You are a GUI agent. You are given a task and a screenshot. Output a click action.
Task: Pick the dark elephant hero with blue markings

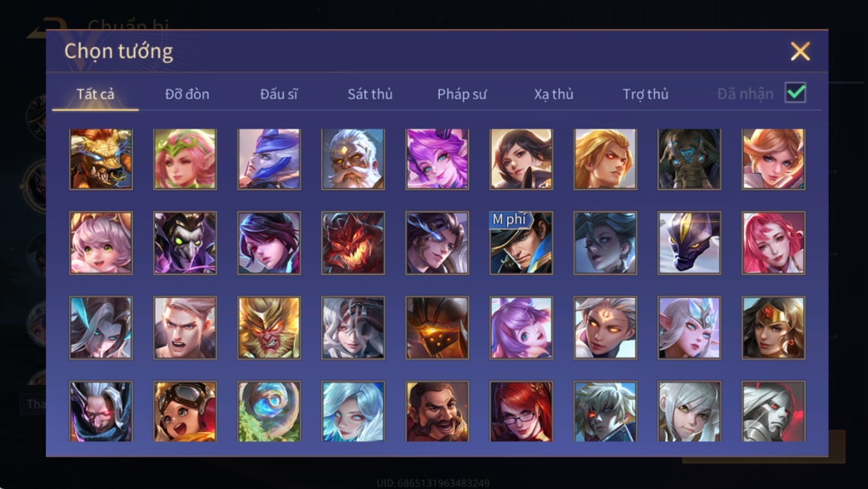[x=689, y=159]
